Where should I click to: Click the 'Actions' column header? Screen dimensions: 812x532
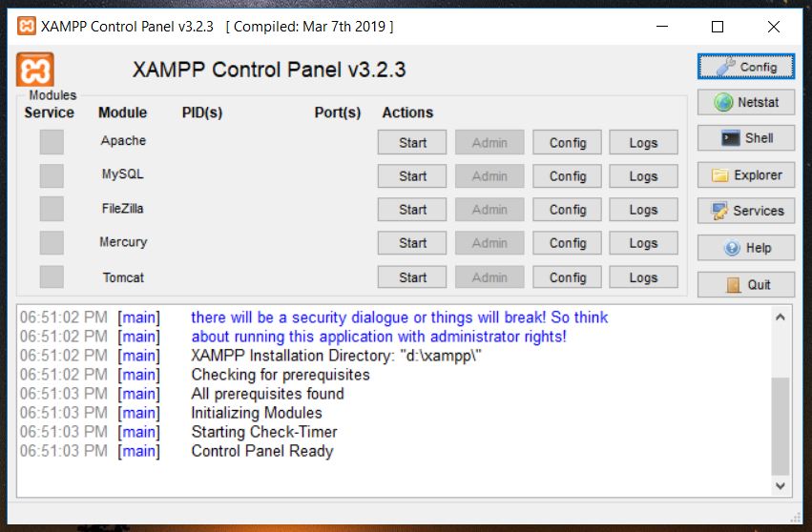tap(407, 113)
